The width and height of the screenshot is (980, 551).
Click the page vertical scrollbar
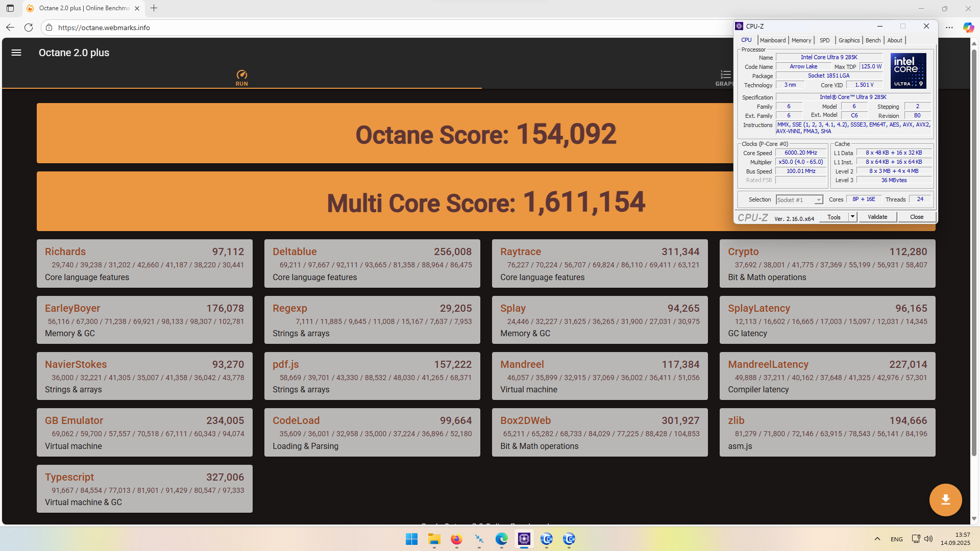pyautogui.click(x=974, y=255)
